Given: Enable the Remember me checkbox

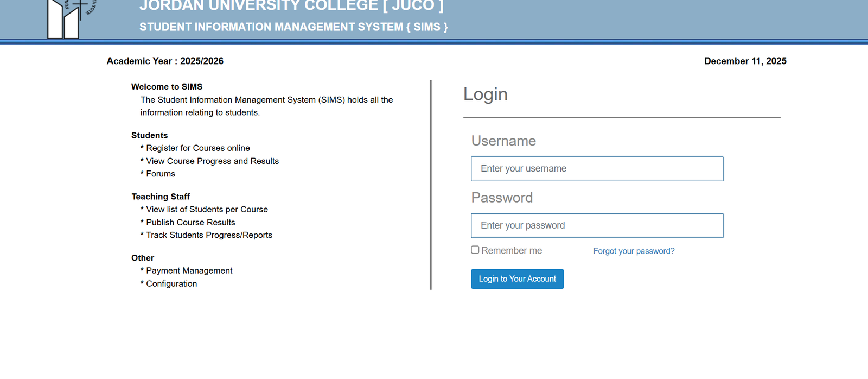Looking at the screenshot, I should [475, 250].
